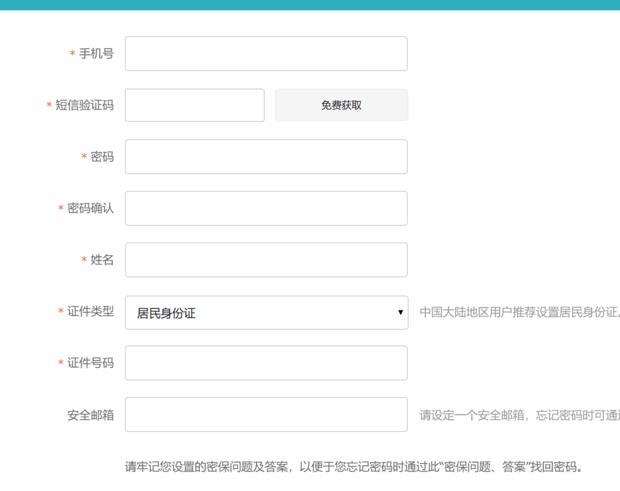
Task: Click the 密码确认 confirm password field
Action: (x=266, y=208)
